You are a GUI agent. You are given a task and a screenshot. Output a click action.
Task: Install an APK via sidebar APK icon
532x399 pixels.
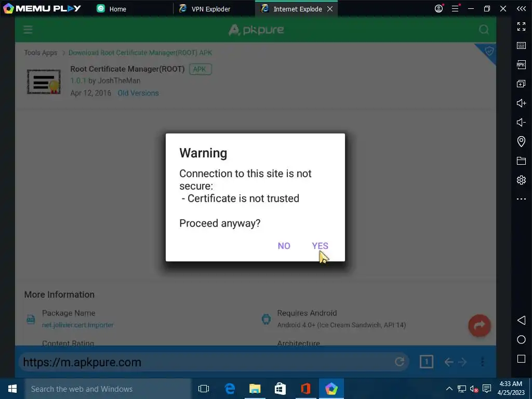coord(521,64)
